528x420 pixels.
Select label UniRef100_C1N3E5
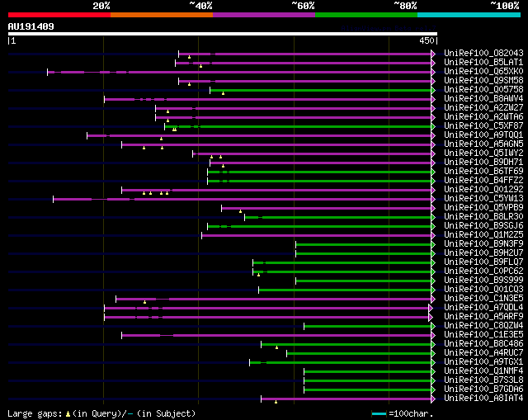point(483,299)
